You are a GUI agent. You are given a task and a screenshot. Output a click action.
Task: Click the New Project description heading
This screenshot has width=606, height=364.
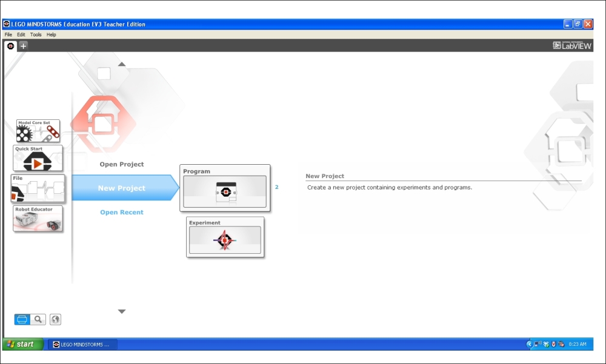coord(325,176)
